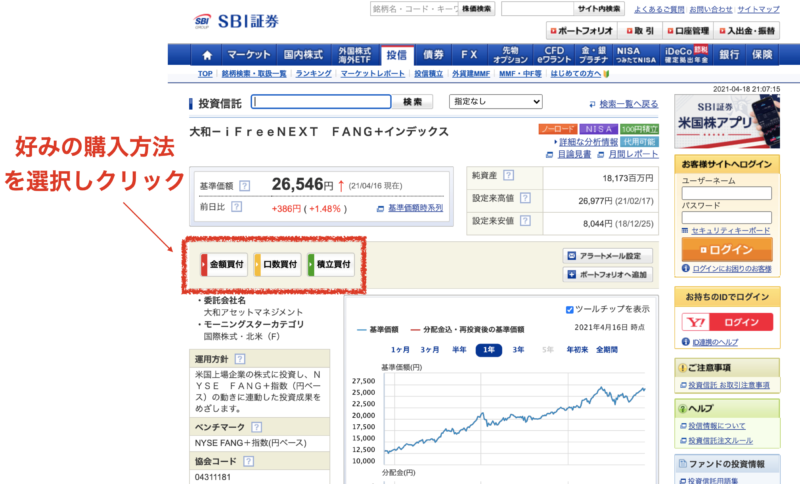The image size is (800, 484).
Task: Click info icon beside ID連携のヘルプ
Action: (x=686, y=342)
